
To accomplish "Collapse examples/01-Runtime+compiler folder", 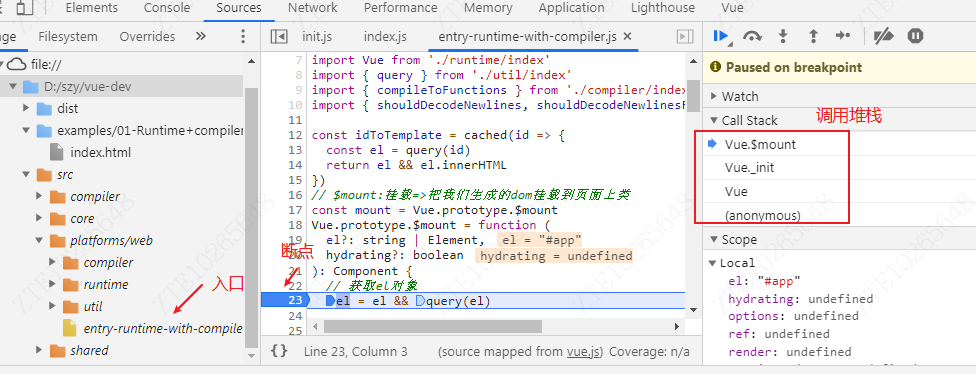I will [x=26, y=131].
